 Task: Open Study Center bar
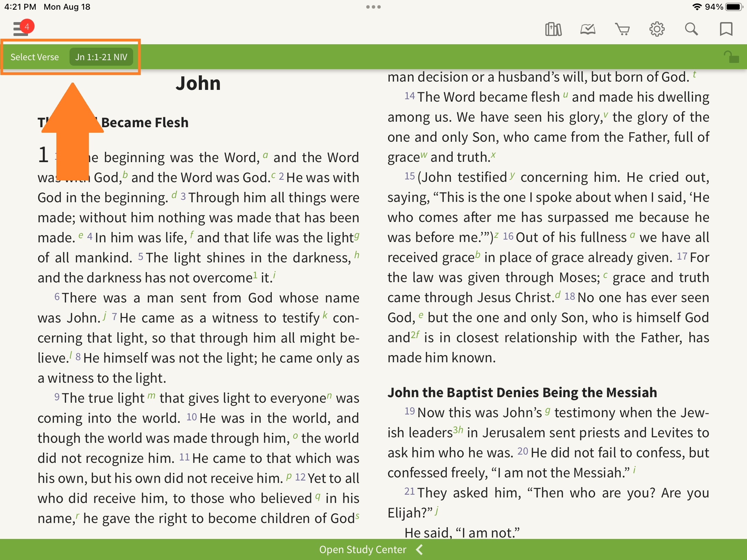[373, 550]
